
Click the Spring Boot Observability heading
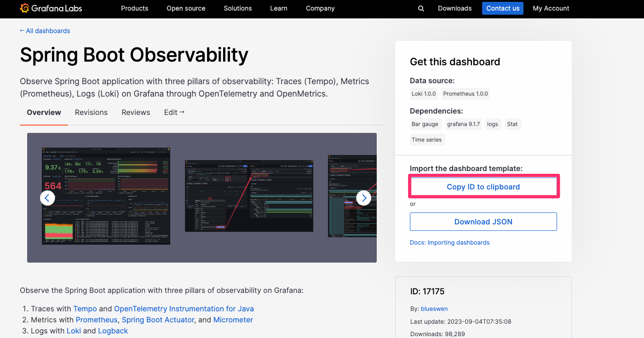point(134,55)
